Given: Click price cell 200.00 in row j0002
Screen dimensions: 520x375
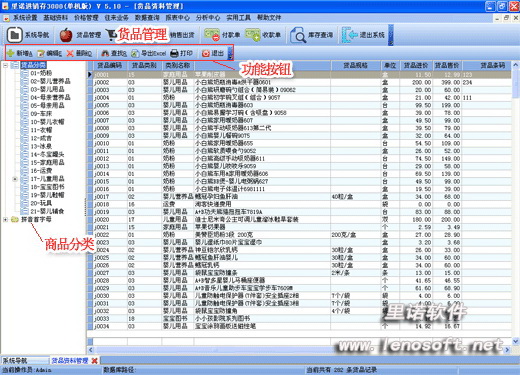Looking at the screenshot, I should coord(416,82).
